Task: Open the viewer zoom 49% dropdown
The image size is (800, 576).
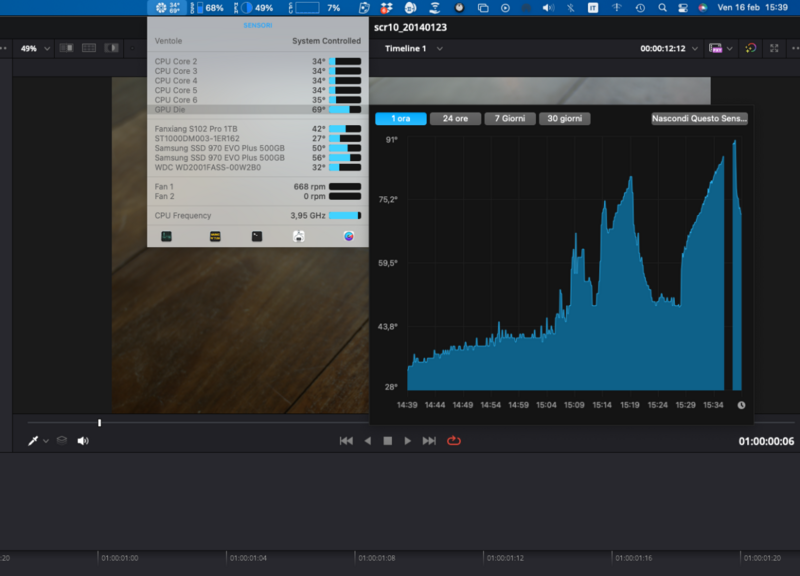Action: click(x=35, y=48)
